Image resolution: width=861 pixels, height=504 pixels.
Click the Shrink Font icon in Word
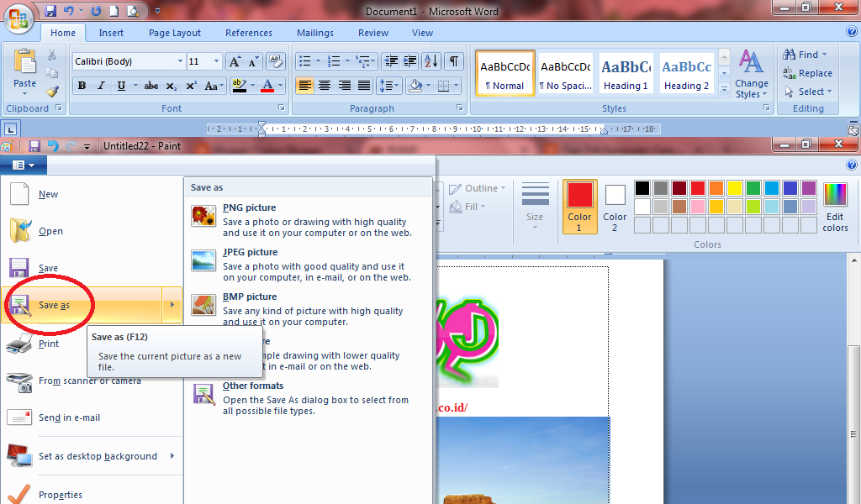[x=253, y=61]
